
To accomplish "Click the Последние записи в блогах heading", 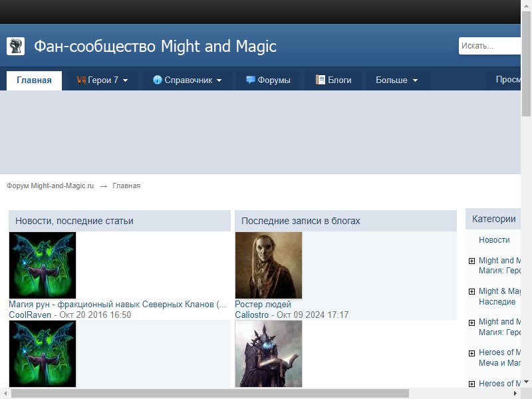I will coord(301,221).
